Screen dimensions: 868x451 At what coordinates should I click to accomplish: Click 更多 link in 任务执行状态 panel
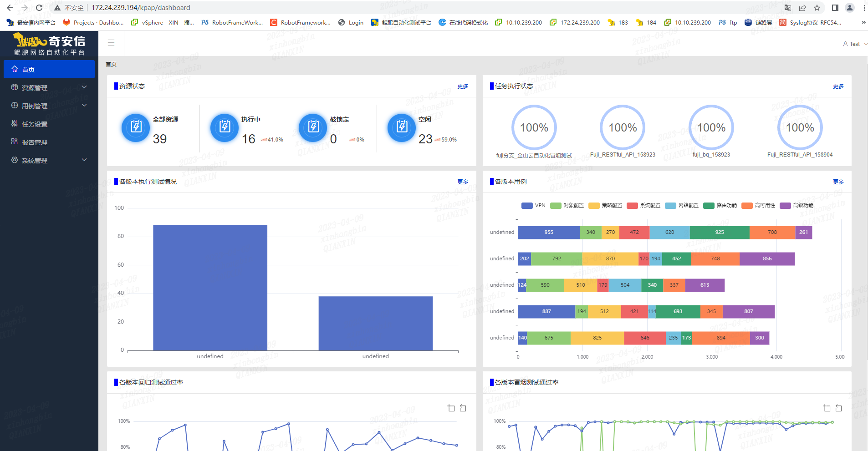coord(838,86)
